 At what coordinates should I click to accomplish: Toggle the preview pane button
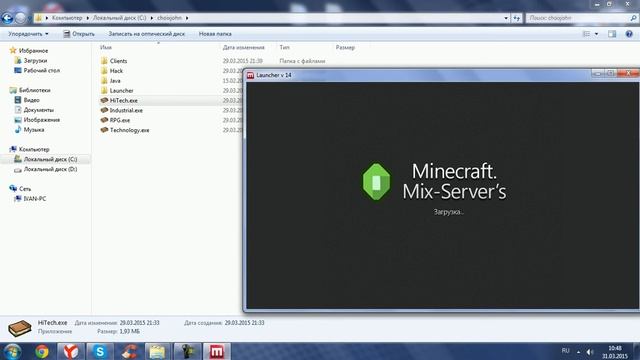(x=612, y=34)
